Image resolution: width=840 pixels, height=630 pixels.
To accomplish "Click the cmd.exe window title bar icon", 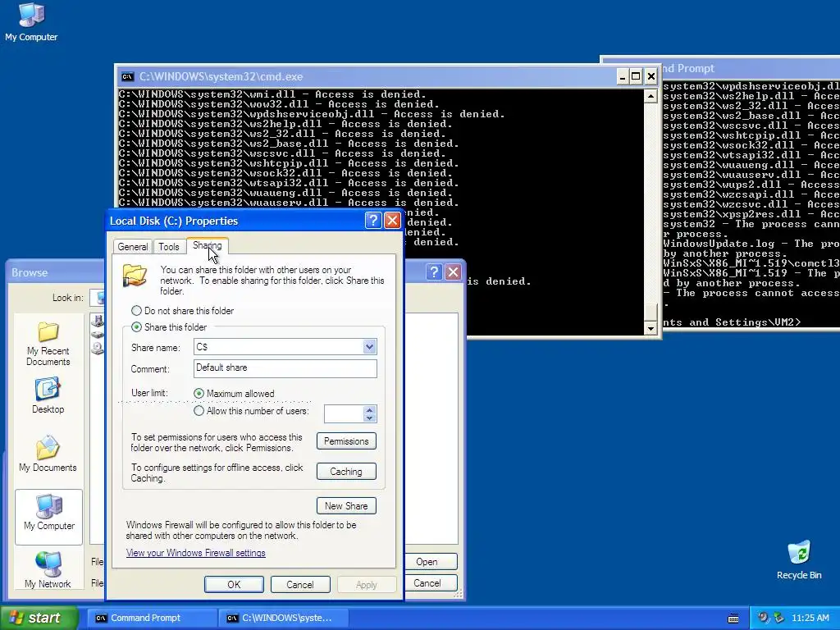I will click(x=127, y=76).
